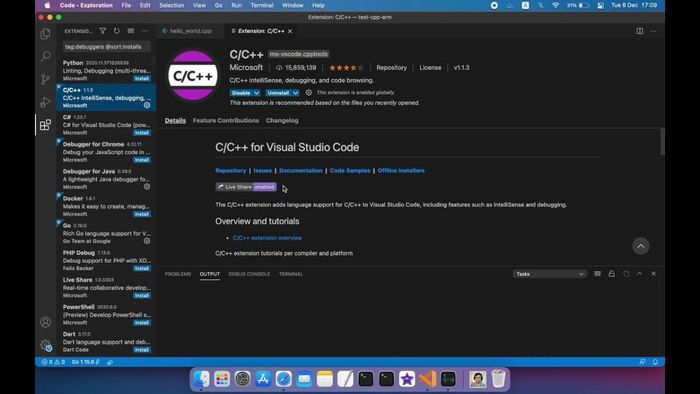Refresh the extensions list
This screenshot has width=700, height=394.
click(x=117, y=31)
